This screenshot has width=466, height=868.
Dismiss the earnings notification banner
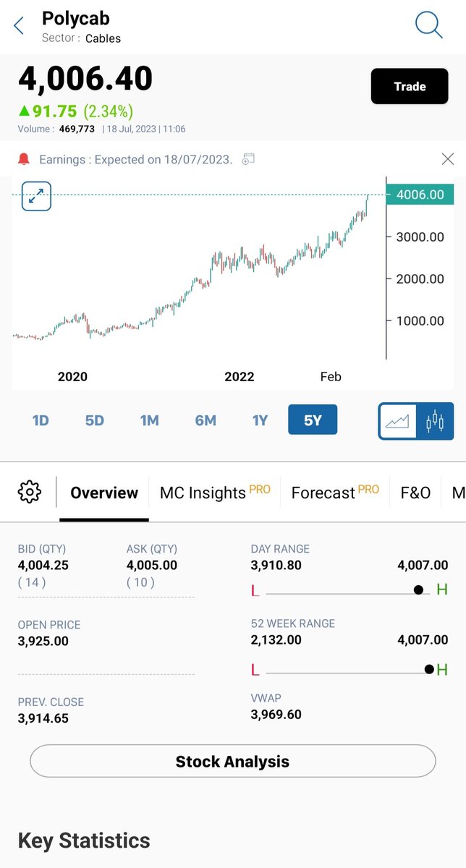pyautogui.click(x=448, y=159)
